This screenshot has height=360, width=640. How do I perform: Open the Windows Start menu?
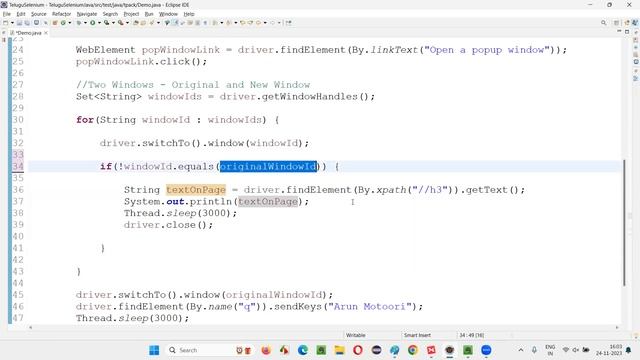click(154, 350)
